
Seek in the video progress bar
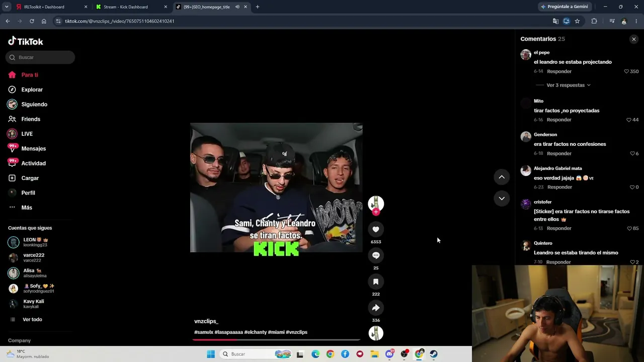[276, 340]
